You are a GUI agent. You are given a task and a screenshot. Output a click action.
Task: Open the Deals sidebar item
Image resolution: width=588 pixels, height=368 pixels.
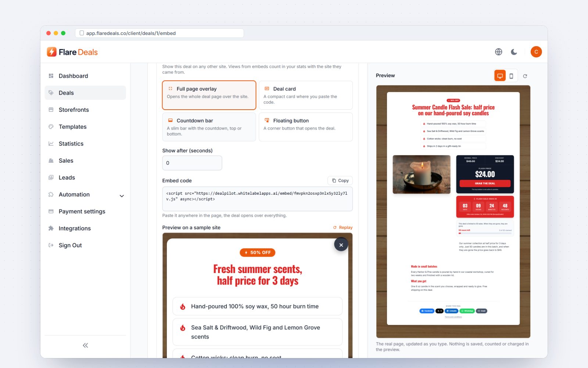point(85,93)
